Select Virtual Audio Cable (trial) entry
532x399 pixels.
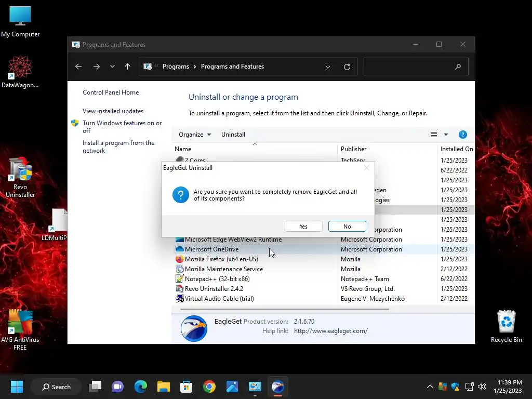[324, 298]
